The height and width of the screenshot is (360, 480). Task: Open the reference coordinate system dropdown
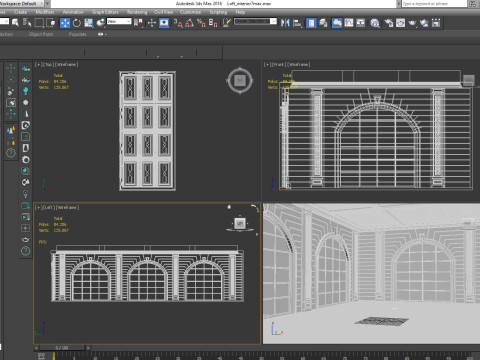[x=119, y=21]
